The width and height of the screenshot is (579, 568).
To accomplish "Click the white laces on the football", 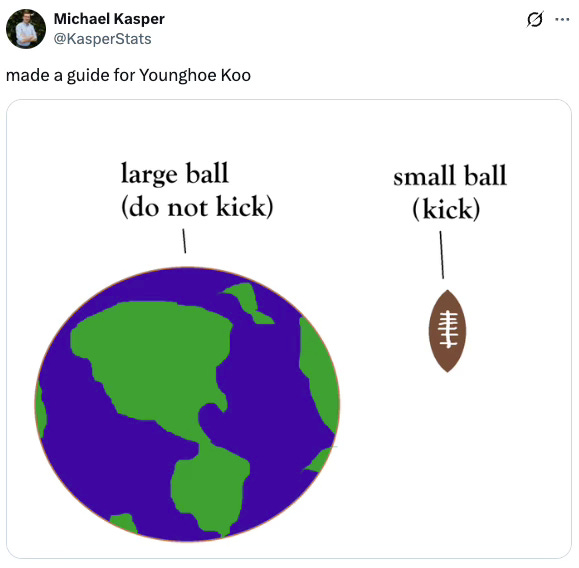I will click(448, 329).
